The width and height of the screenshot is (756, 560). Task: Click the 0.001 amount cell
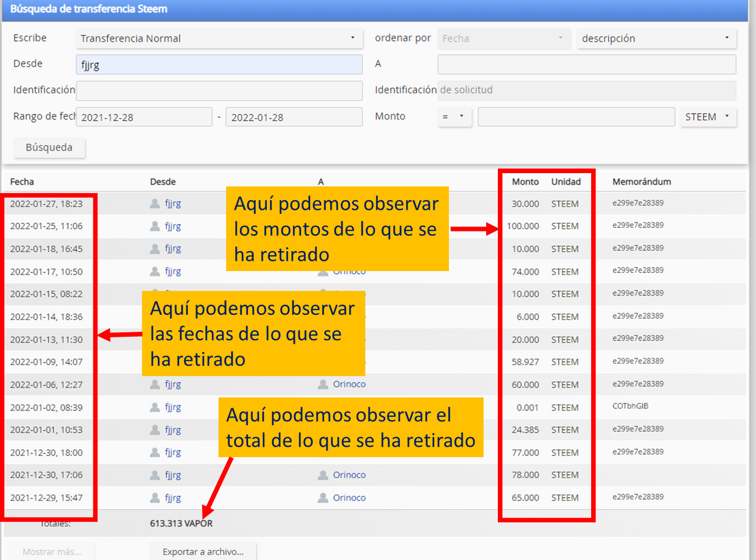click(x=527, y=407)
